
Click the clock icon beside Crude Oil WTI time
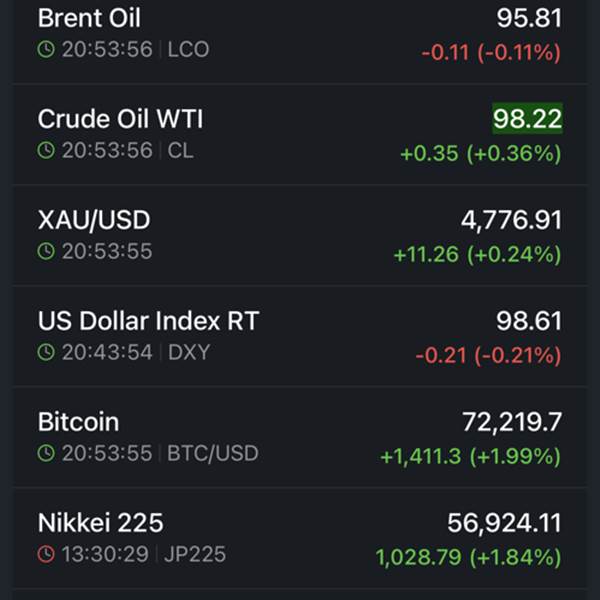(x=46, y=150)
